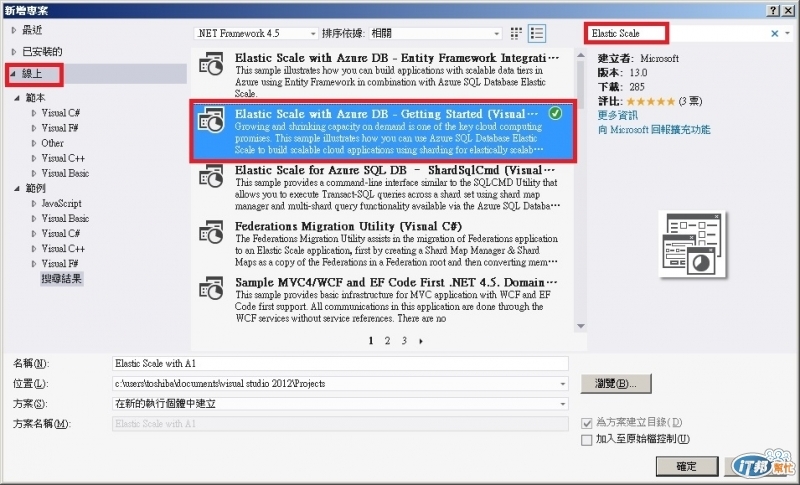The width and height of the screenshot is (800, 485).
Task: Go to results page 2
Action: tap(388, 341)
